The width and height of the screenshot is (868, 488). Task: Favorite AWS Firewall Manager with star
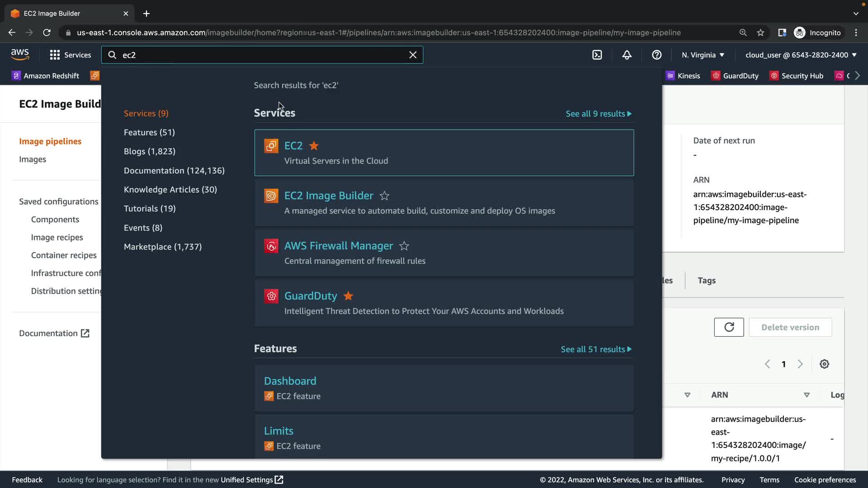pos(404,246)
